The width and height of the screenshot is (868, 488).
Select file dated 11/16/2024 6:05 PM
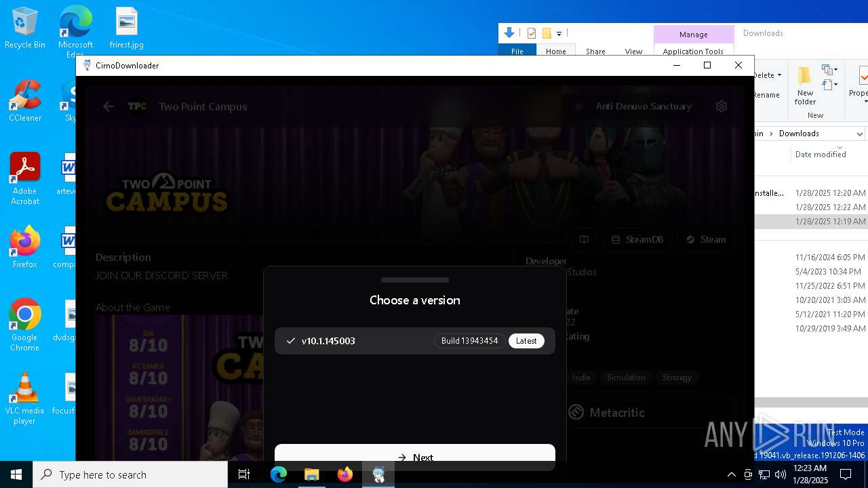tap(811, 258)
